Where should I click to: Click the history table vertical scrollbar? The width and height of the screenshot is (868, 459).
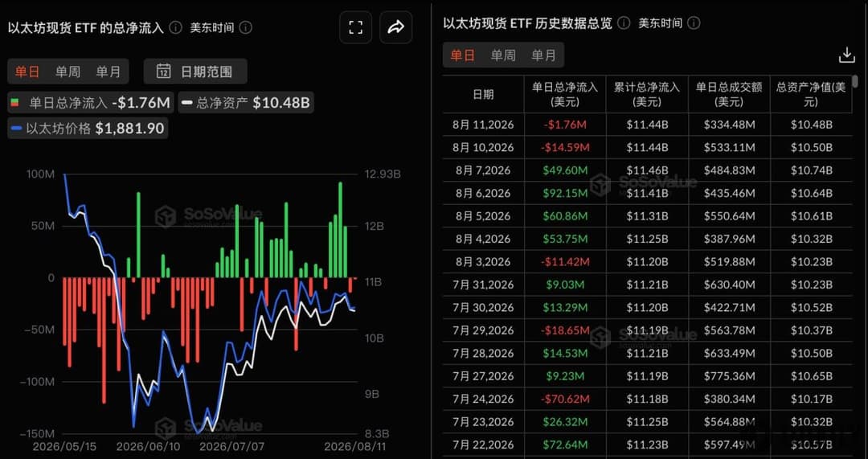tap(855, 82)
